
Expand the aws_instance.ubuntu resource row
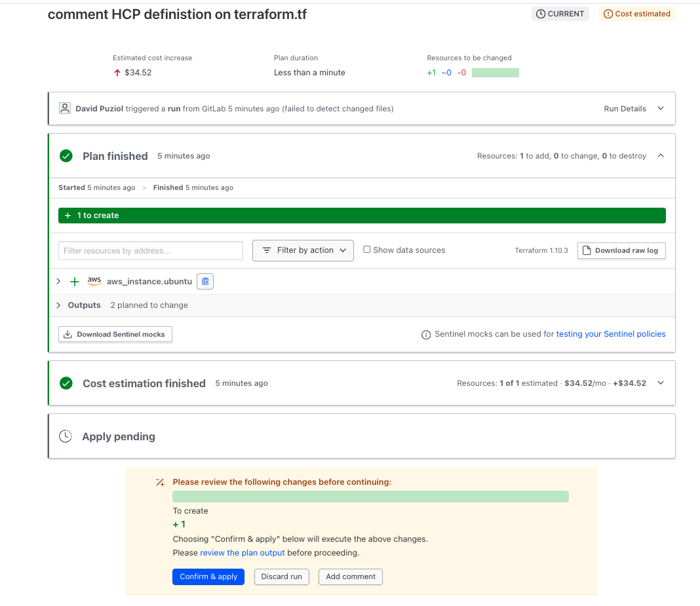tap(58, 281)
